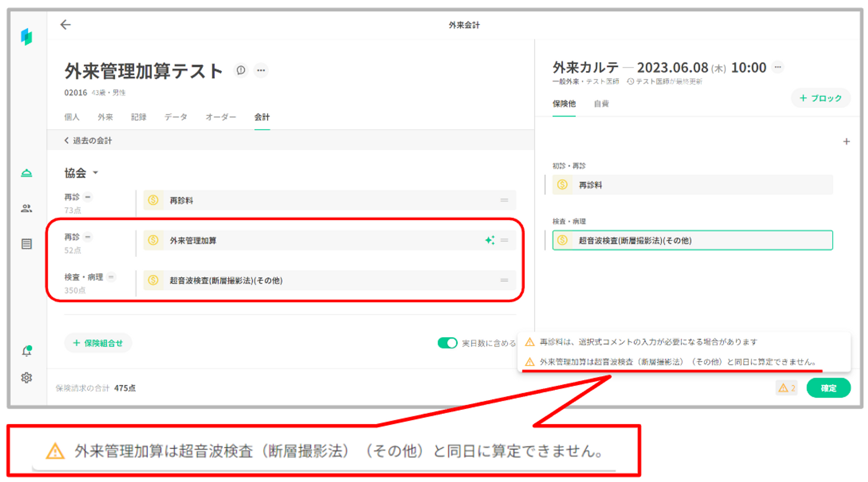Click the back arrow icon
The width and height of the screenshot is (868, 482).
[x=66, y=25]
